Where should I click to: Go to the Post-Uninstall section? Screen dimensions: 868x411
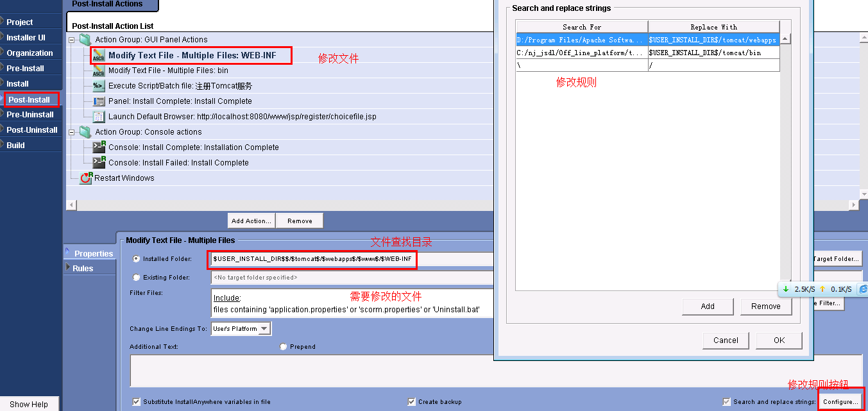(x=31, y=130)
